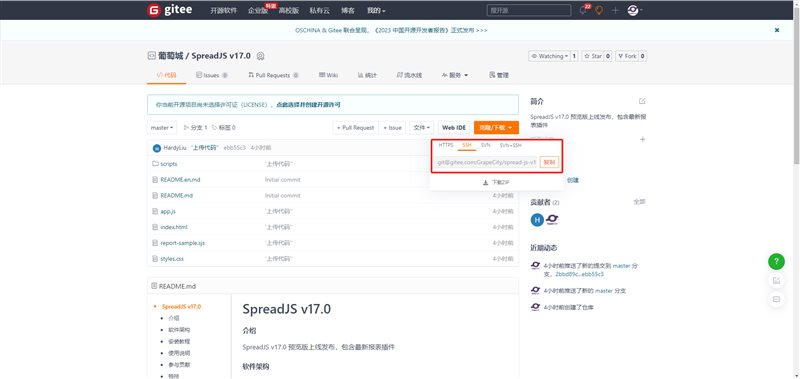Open the 克隆/下载 dropdown button
Viewport: 800px width, 379px height.
coord(496,128)
